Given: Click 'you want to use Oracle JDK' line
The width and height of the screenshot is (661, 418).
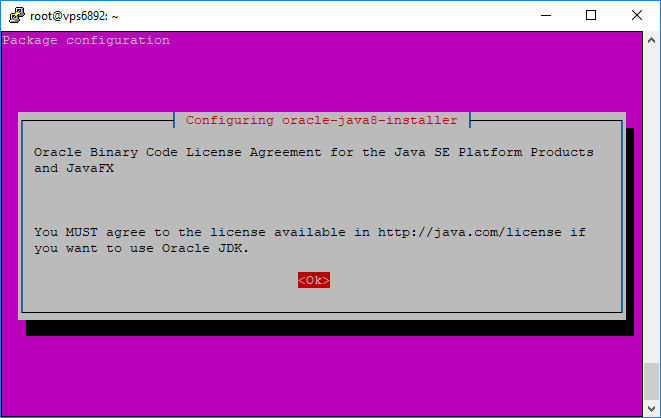Looking at the screenshot, I should pyautogui.click(x=140, y=248).
